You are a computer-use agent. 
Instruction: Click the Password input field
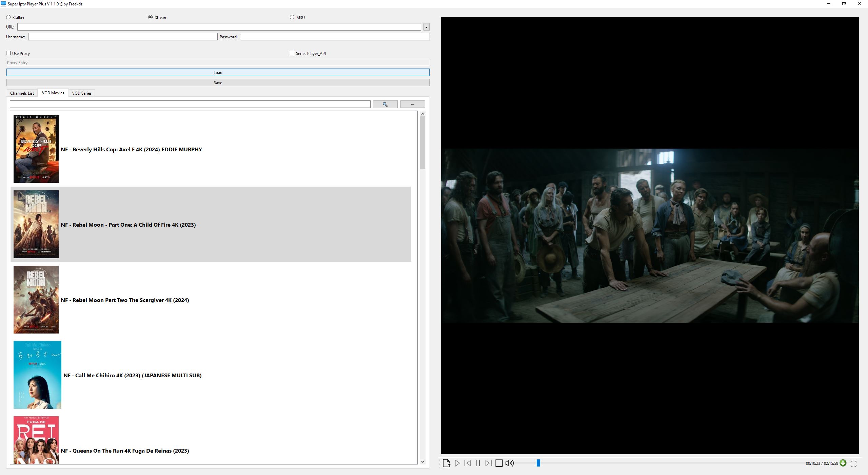point(335,37)
